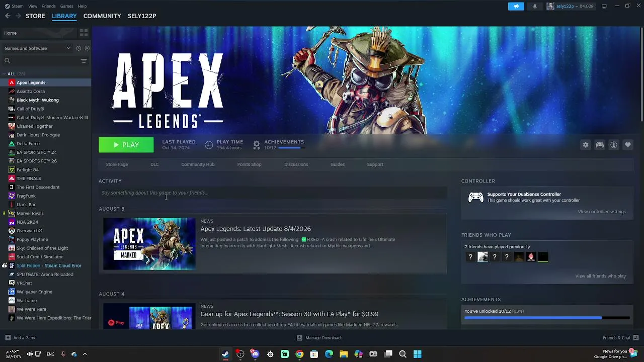
Task: Click View controller settings link
Action: [602, 212]
